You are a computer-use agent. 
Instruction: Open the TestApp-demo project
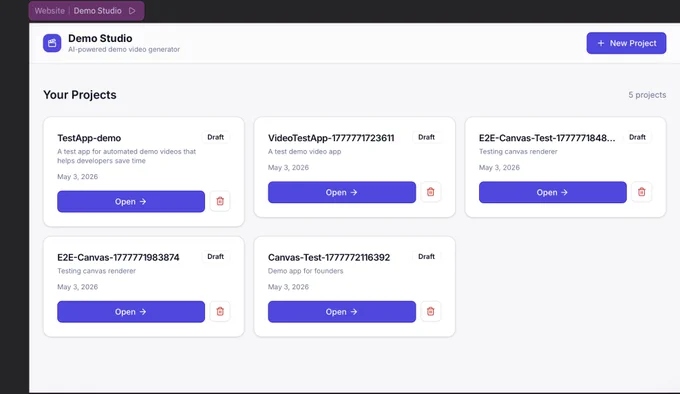131,202
